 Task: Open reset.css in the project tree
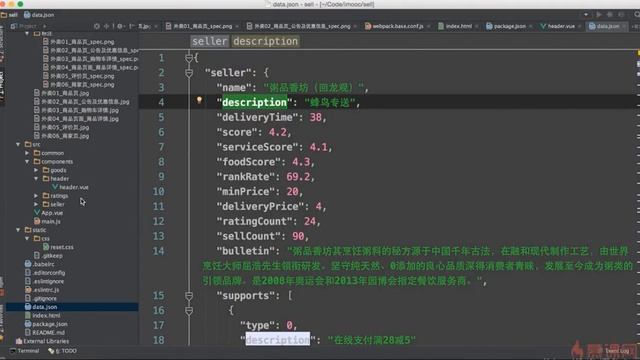coord(58,247)
